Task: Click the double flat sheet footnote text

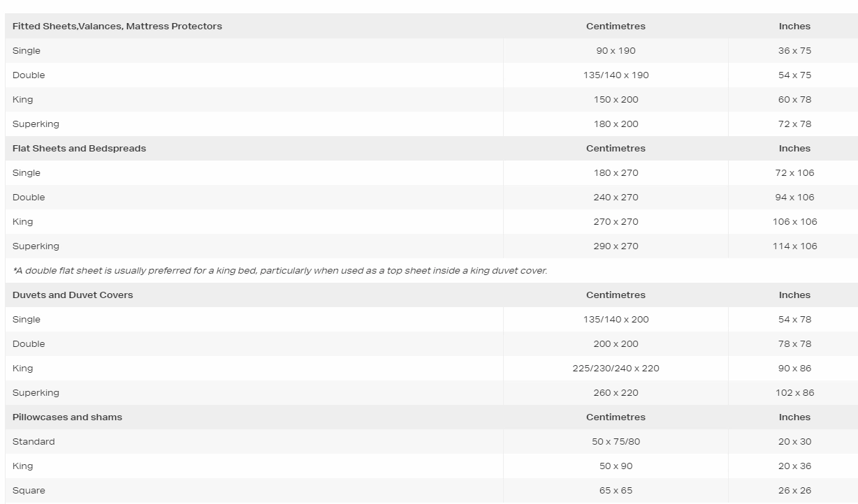Action: pyautogui.click(x=279, y=270)
